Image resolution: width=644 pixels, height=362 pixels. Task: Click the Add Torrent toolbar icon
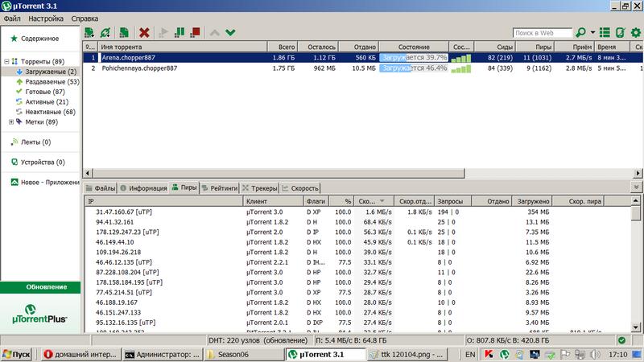89,32
